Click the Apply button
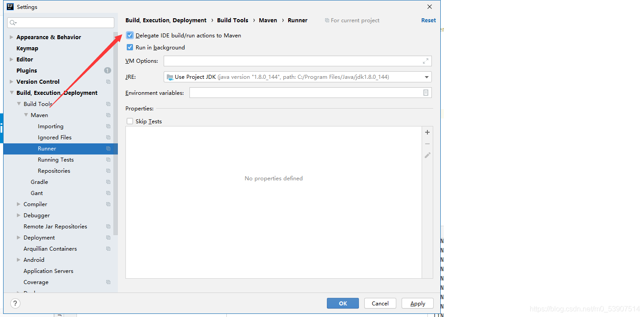Image resolution: width=644 pixels, height=317 pixels. [418, 303]
